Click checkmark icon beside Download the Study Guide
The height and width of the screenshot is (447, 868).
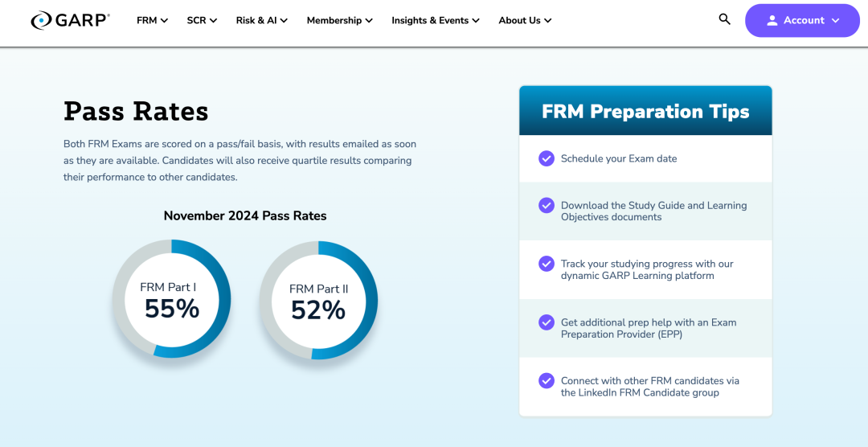click(x=547, y=205)
